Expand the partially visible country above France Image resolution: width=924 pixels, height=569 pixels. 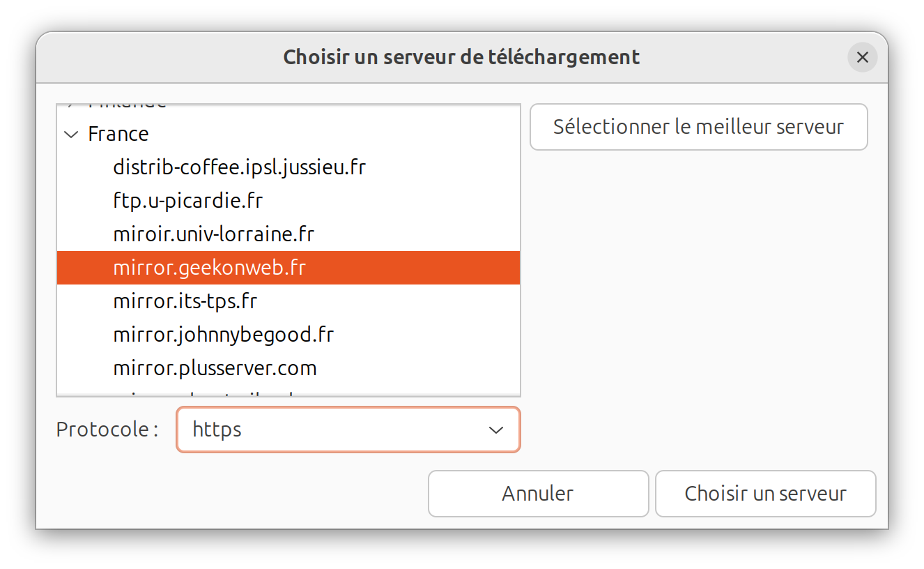click(x=71, y=107)
